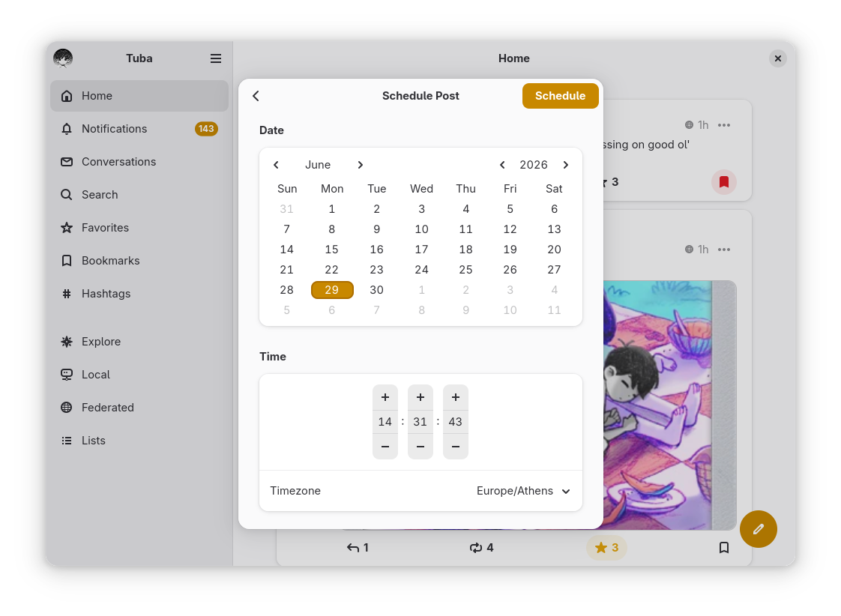Advance to next year after 2026

566,165
